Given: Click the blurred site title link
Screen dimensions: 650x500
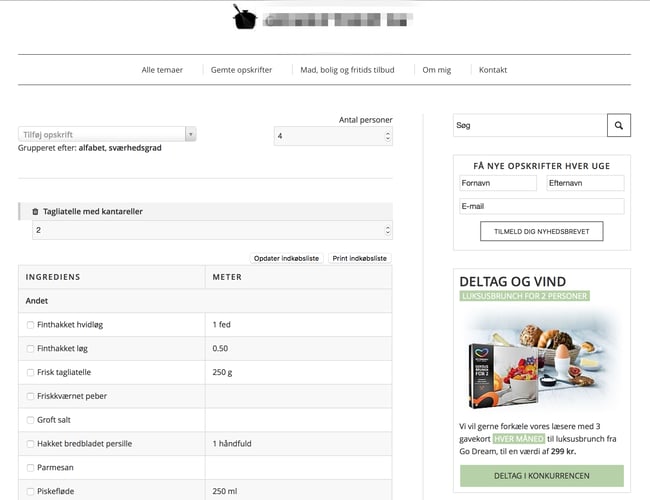Looking at the screenshot, I should (x=338, y=19).
